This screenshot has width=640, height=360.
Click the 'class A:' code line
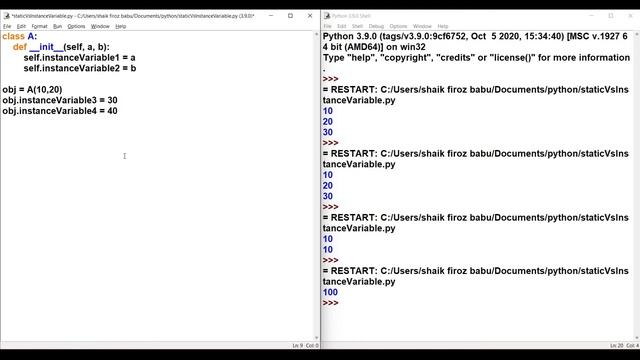pos(20,36)
